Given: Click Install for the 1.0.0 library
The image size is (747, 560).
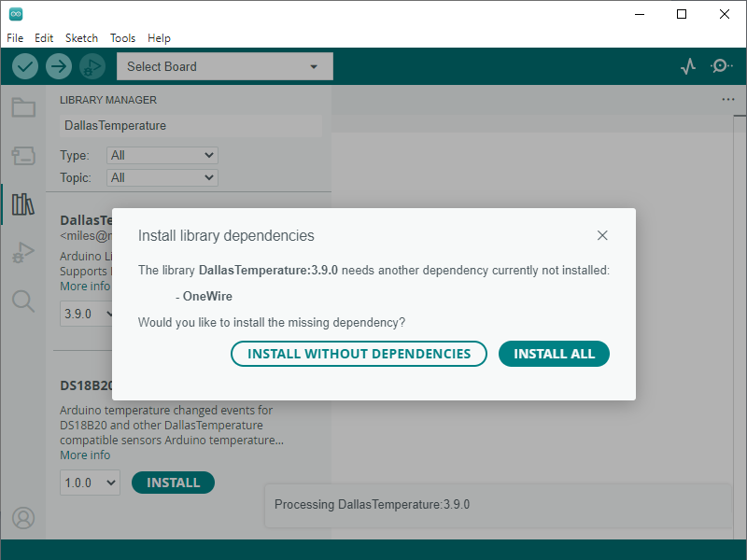Looking at the screenshot, I should 173,483.
